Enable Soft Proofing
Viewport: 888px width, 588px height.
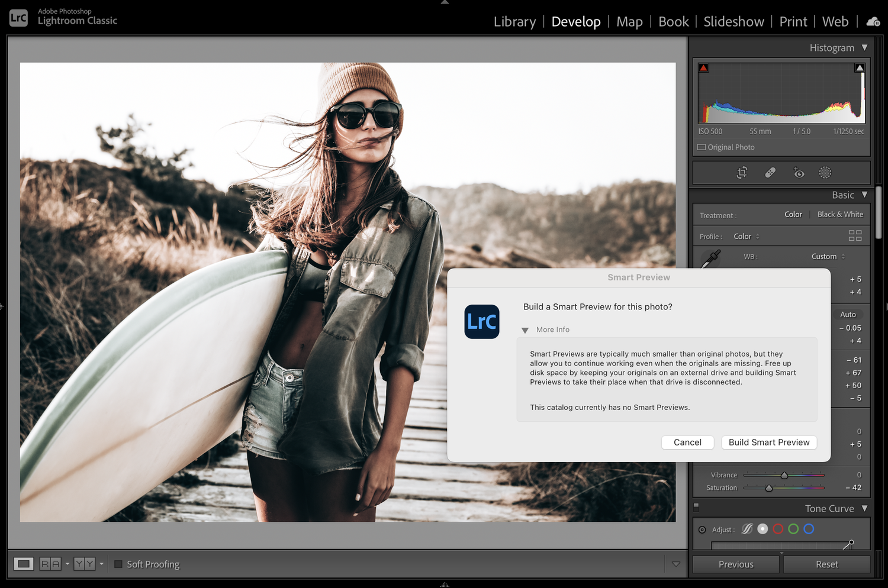point(118,564)
